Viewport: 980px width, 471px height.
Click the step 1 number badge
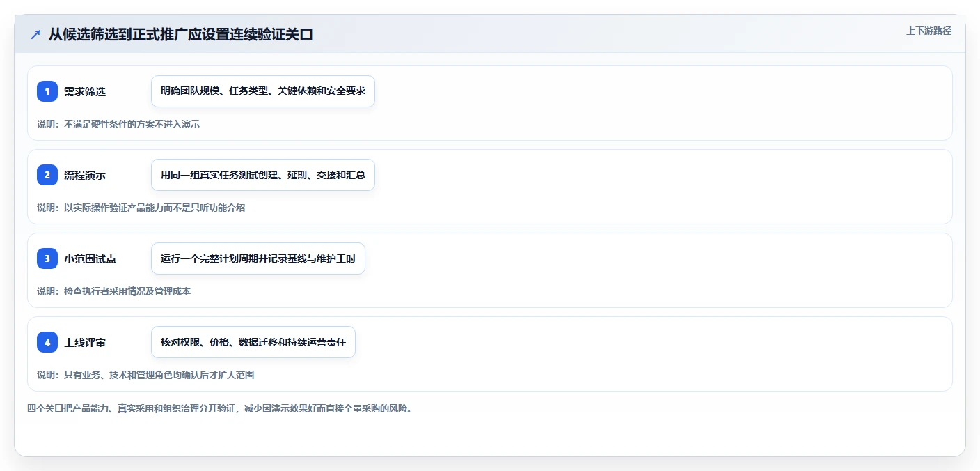(47, 91)
